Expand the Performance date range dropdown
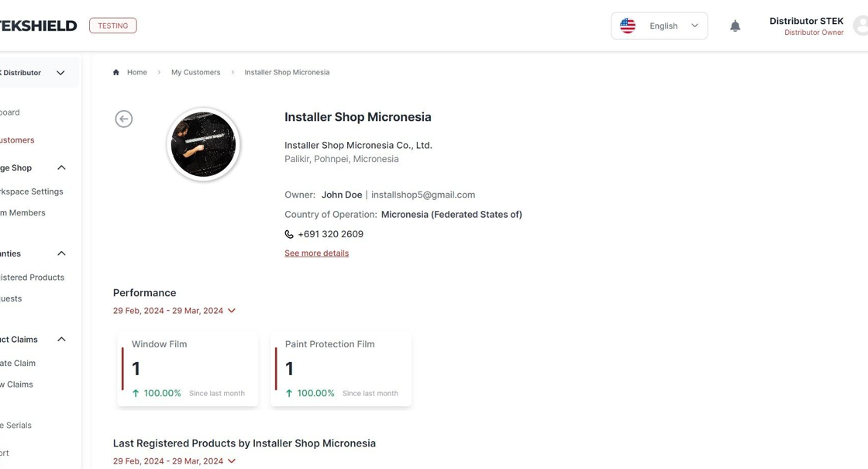 click(x=174, y=311)
